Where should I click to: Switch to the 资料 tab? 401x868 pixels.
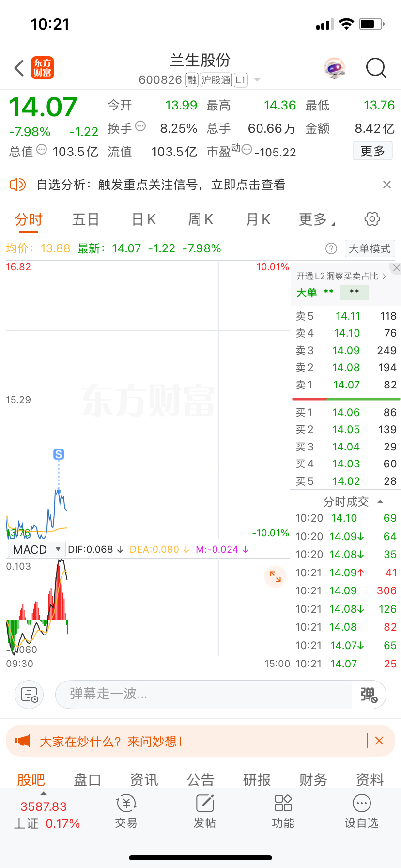[370, 779]
